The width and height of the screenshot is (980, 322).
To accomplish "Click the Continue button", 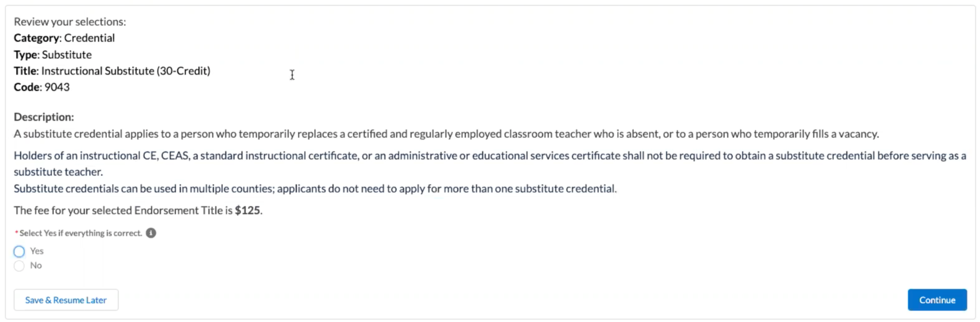I will [x=937, y=300].
